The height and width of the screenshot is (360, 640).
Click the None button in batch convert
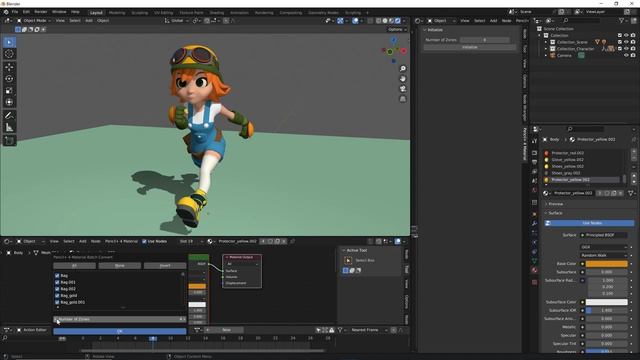[x=120, y=266]
